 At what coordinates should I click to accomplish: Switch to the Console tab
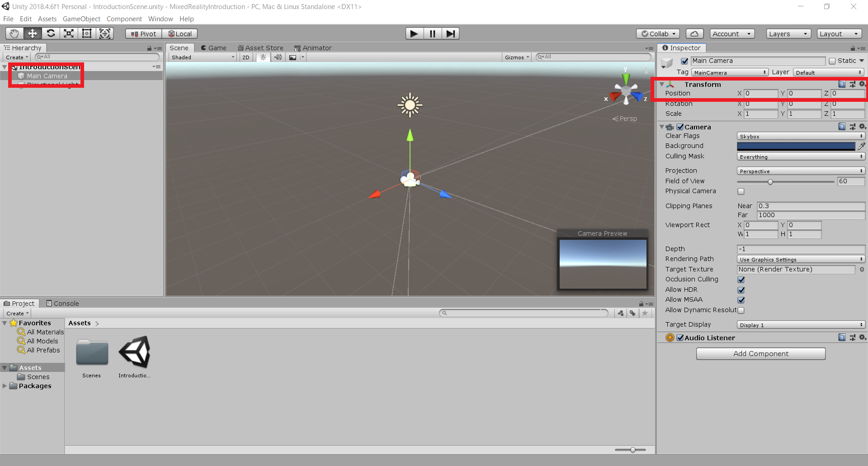coord(62,304)
